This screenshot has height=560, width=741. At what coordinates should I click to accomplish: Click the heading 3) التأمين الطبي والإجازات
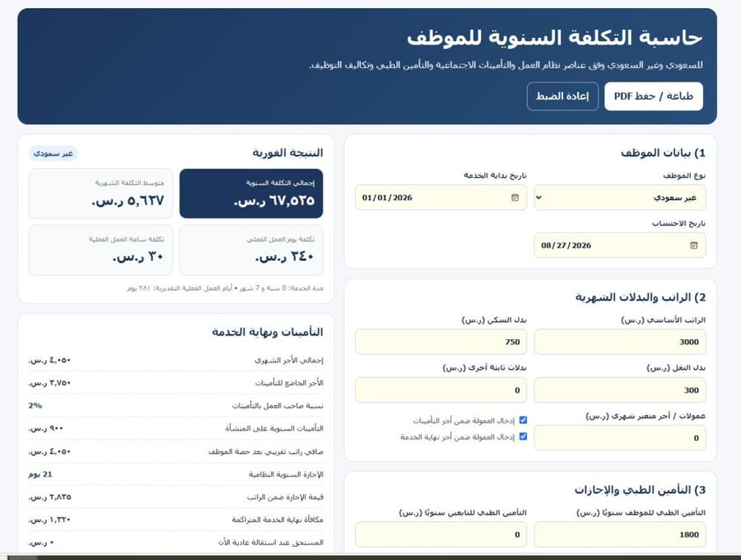point(640,489)
